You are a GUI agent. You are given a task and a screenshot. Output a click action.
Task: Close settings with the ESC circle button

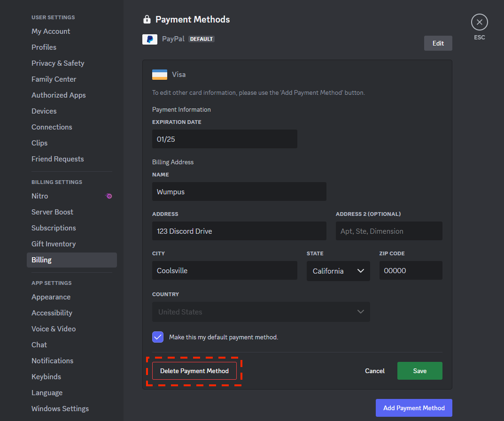(479, 22)
